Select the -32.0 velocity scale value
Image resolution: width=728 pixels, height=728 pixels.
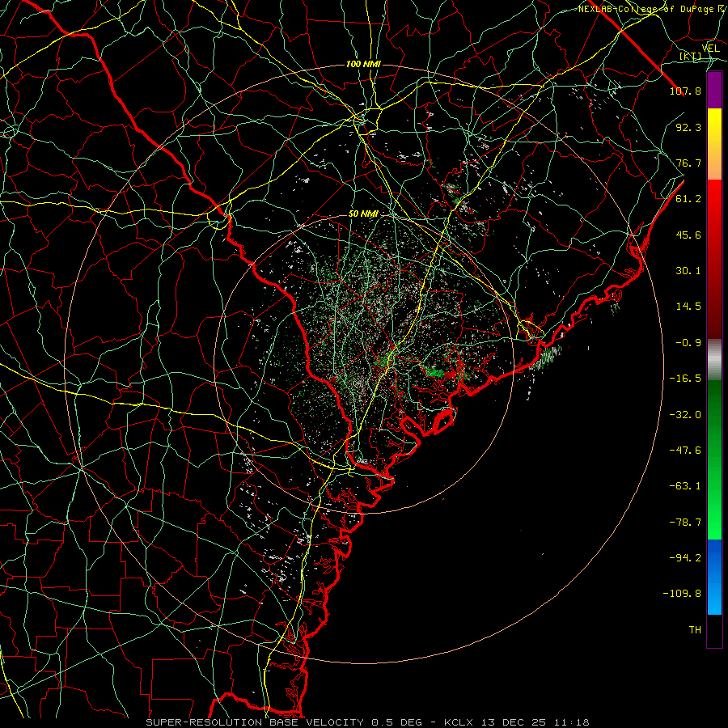685,415
